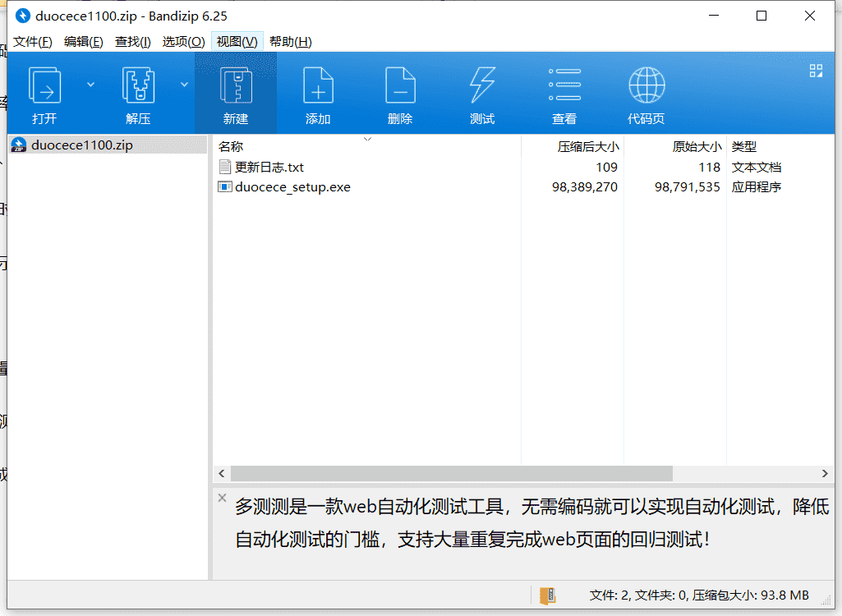Click the archive icon in the status bar
The image size is (842, 616).
(548, 595)
